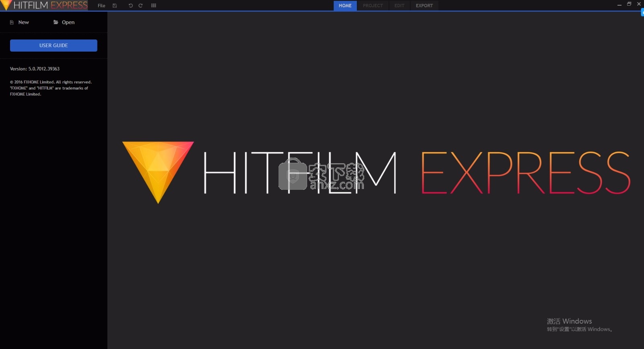Minimize the HitFilm window
This screenshot has height=349, width=644.
(x=619, y=4)
